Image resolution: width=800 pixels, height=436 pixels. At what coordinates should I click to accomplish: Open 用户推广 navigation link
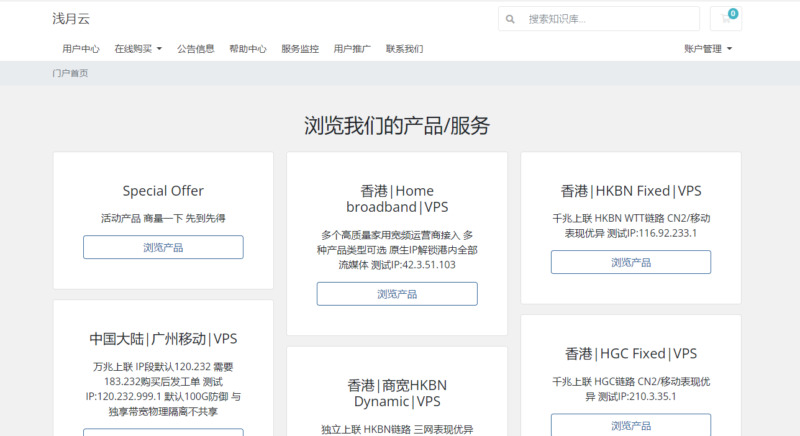coord(352,48)
